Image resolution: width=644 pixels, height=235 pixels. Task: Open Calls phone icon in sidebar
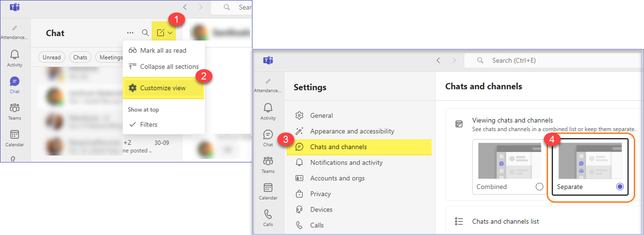[268, 217]
